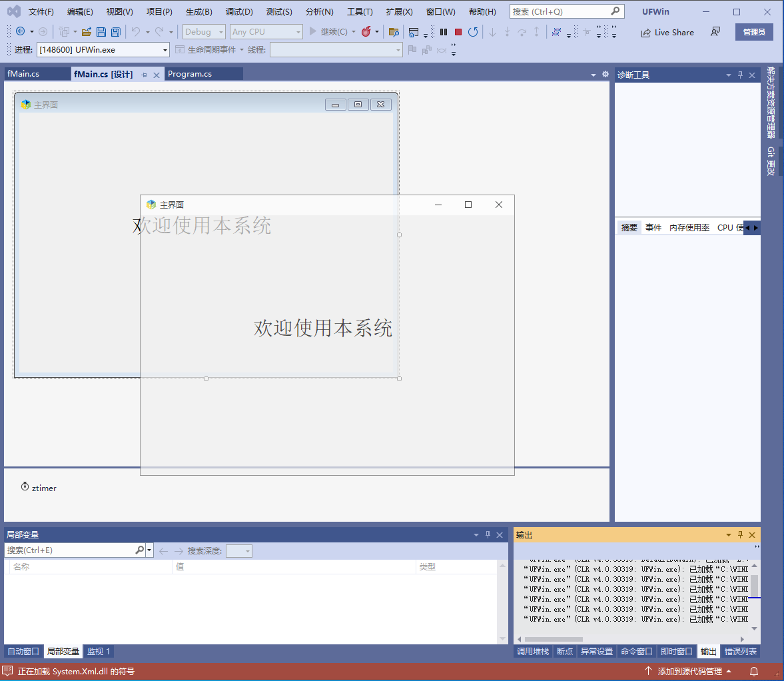The height and width of the screenshot is (681, 784).
Task: Click the Live Share label
Action: (674, 33)
